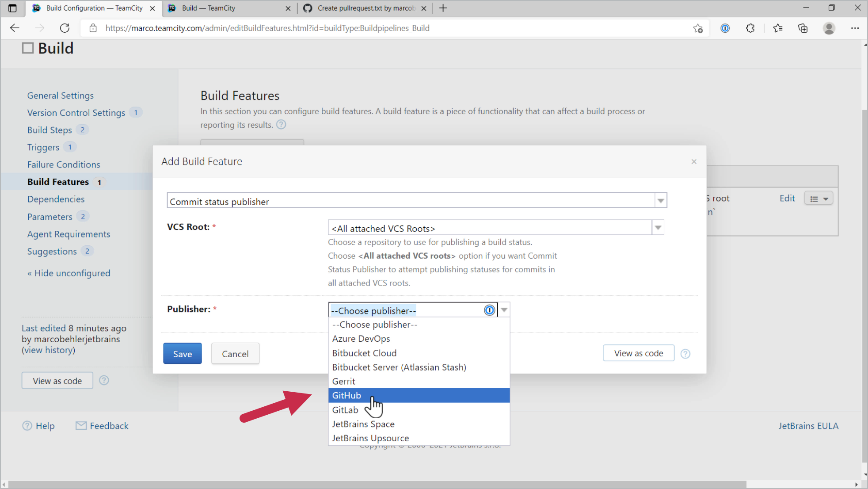
Task: Click the reload page icon
Action: click(x=65, y=28)
